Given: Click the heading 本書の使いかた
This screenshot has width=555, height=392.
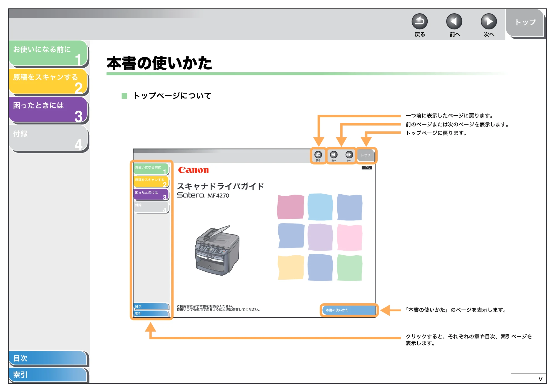Looking at the screenshot, I should 159,63.
